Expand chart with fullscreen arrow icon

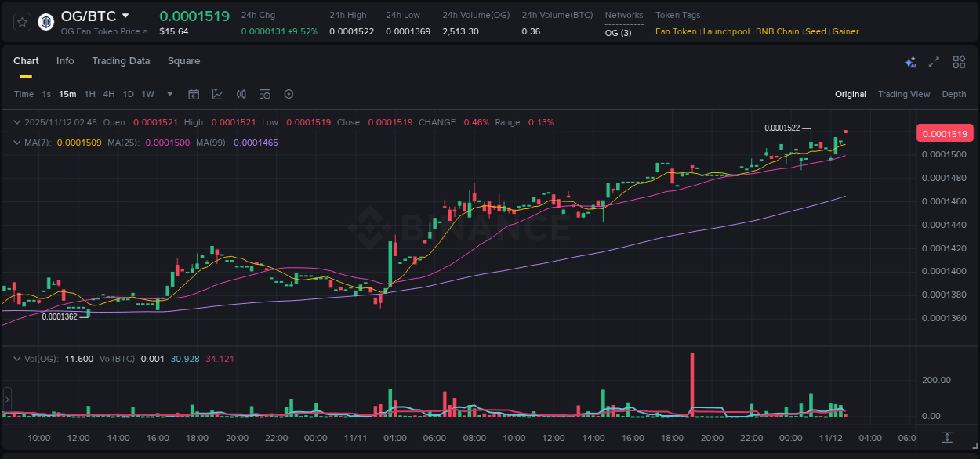[933, 61]
